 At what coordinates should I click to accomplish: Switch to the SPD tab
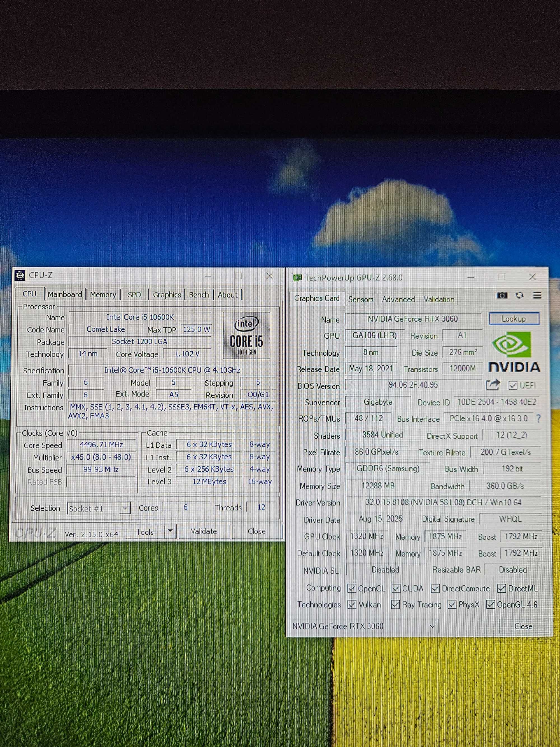tap(134, 294)
